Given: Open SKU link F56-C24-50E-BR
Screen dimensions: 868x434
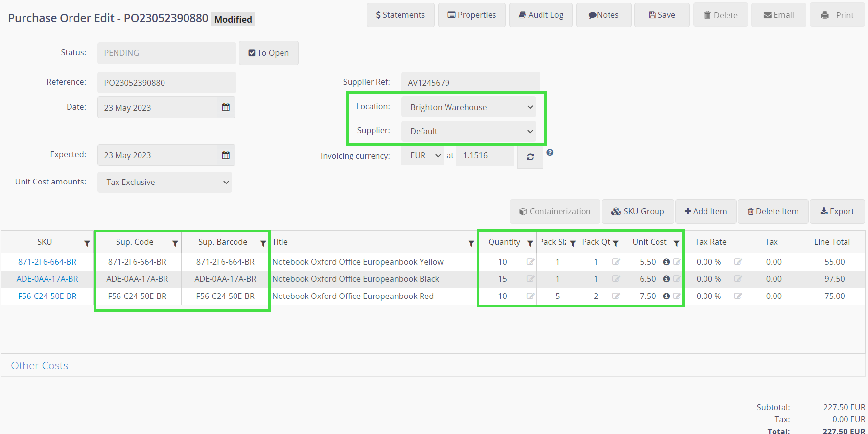Looking at the screenshot, I should click(x=47, y=296).
